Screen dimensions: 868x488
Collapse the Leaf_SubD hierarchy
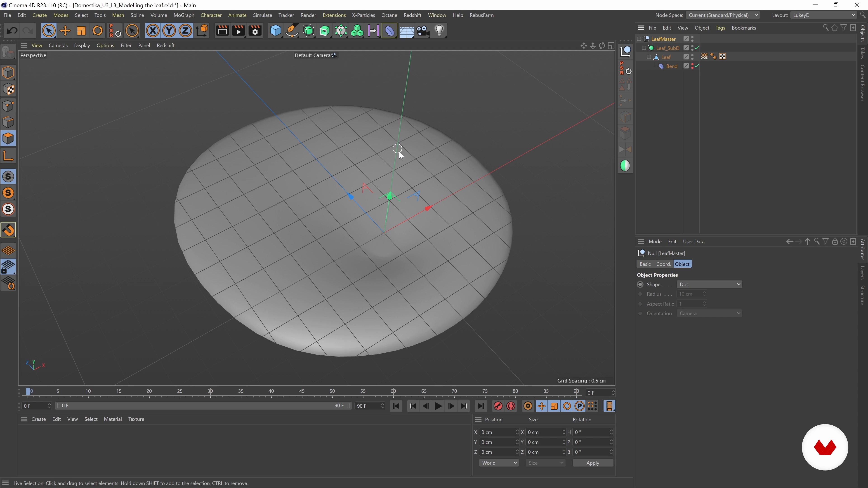click(644, 48)
